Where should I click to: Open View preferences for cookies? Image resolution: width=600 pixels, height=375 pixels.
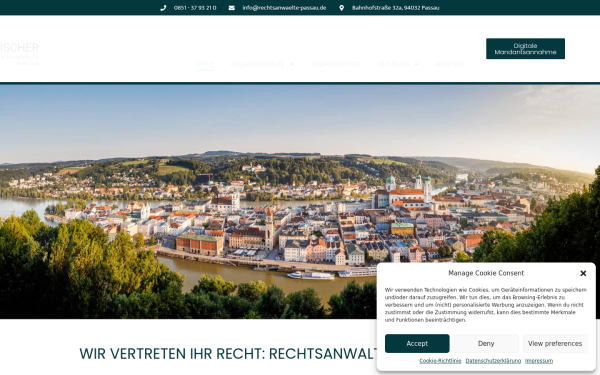click(x=555, y=343)
